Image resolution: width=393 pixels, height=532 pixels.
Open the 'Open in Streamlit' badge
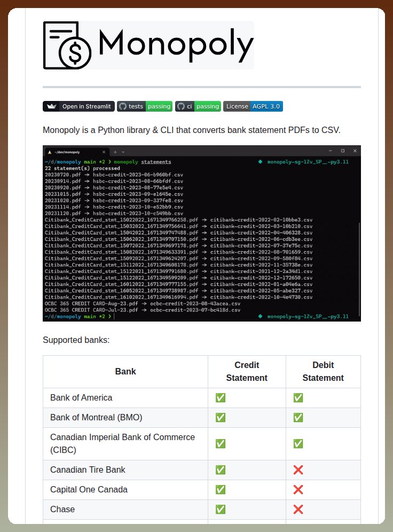pyautogui.click(x=78, y=106)
